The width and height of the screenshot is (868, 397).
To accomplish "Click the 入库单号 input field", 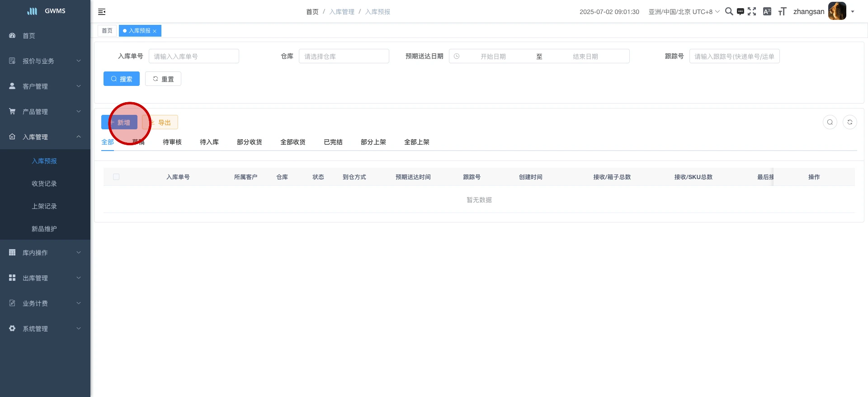I will 193,56.
